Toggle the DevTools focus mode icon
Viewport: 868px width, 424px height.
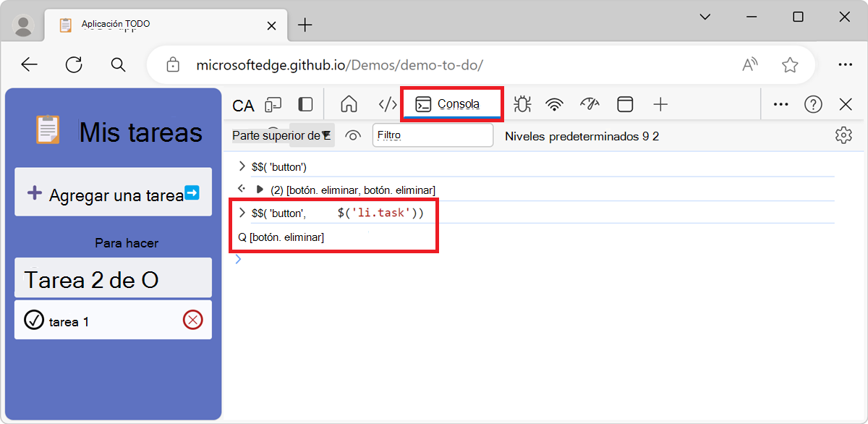(305, 104)
